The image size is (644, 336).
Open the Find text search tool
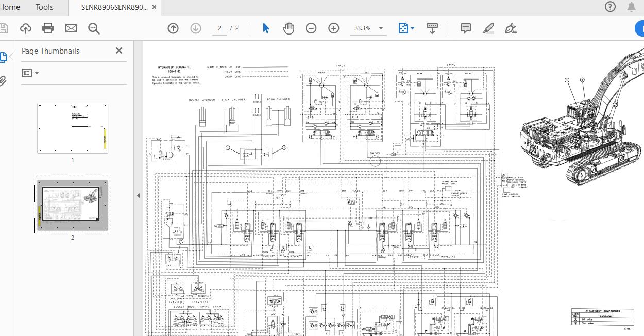[x=94, y=28]
